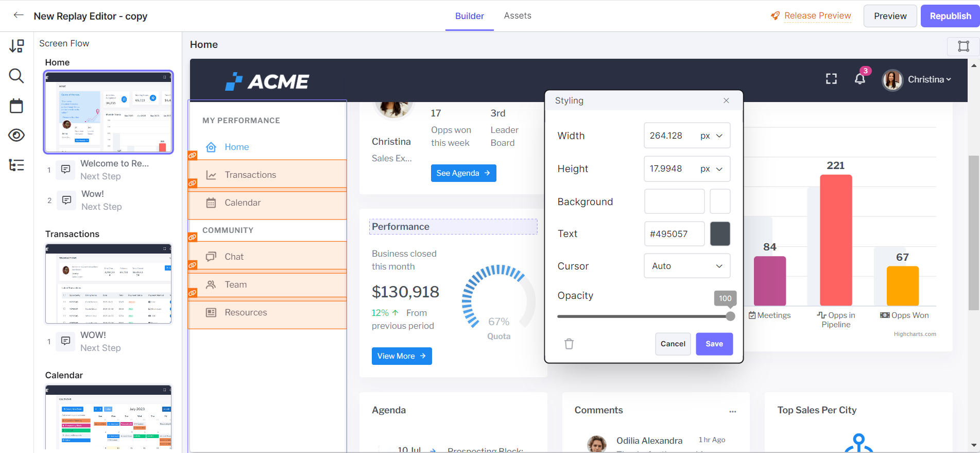
Task: Click the orange link badge on Transactions row
Action: (x=192, y=155)
